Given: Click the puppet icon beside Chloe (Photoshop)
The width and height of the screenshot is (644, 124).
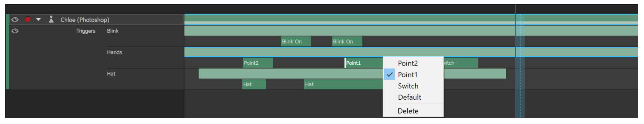Looking at the screenshot, I should 51,19.
